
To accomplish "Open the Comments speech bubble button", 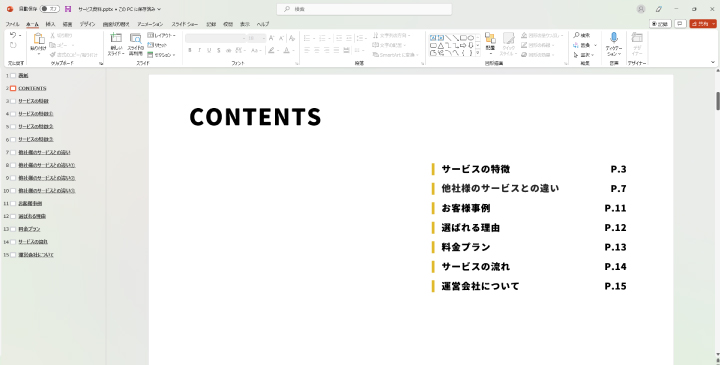I will coord(680,24).
